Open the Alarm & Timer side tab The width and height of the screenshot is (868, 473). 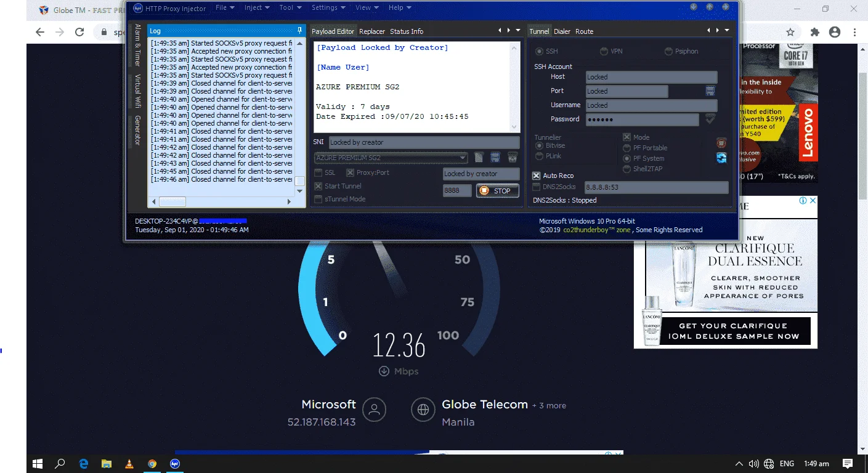click(137, 46)
